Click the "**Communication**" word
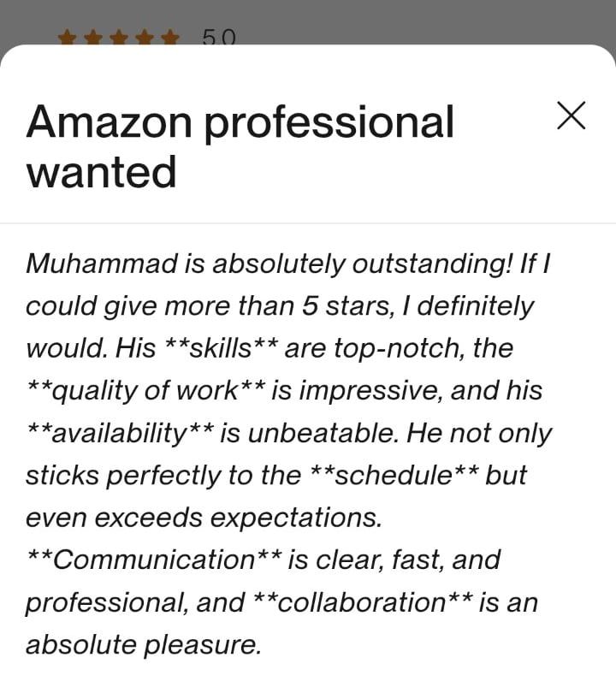 pyautogui.click(x=154, y=560)
